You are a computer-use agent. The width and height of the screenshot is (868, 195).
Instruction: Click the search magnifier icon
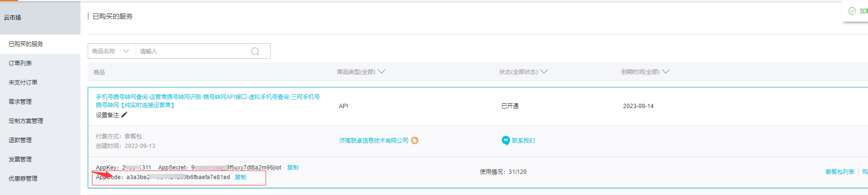click(255, 51)
